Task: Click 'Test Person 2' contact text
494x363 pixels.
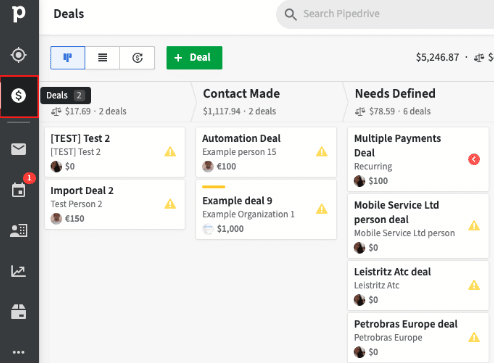Action: click(76, 204)
